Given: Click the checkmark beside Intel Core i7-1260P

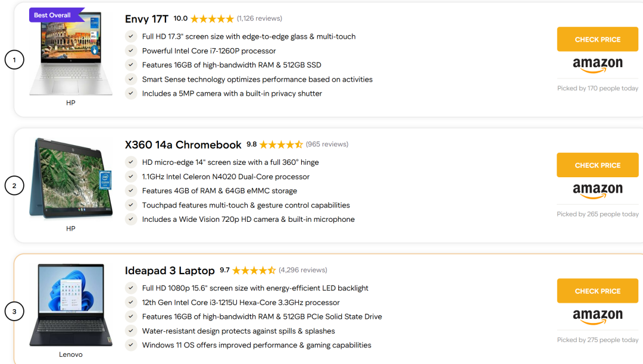Looking at the screenshot, I should click(x=131, y=51).
